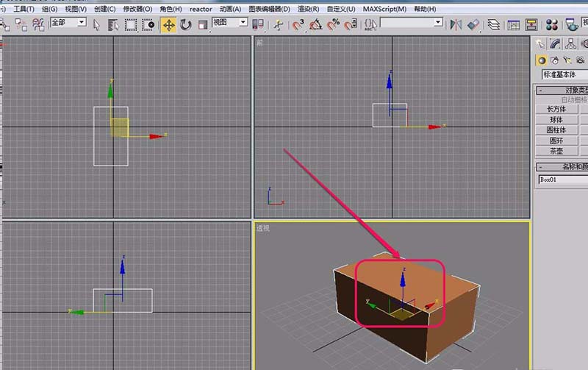Click the Align tool icon
The image size is (588, 370).
(x=473, y=25)
